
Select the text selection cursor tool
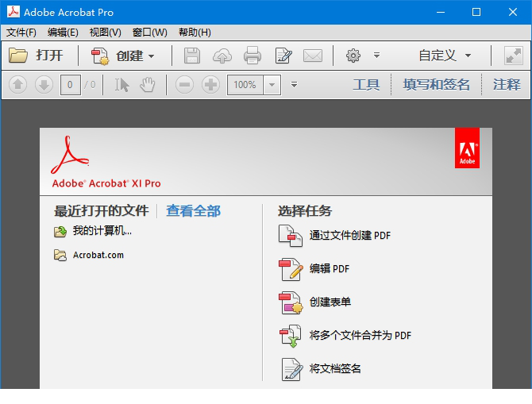[121, 85]
